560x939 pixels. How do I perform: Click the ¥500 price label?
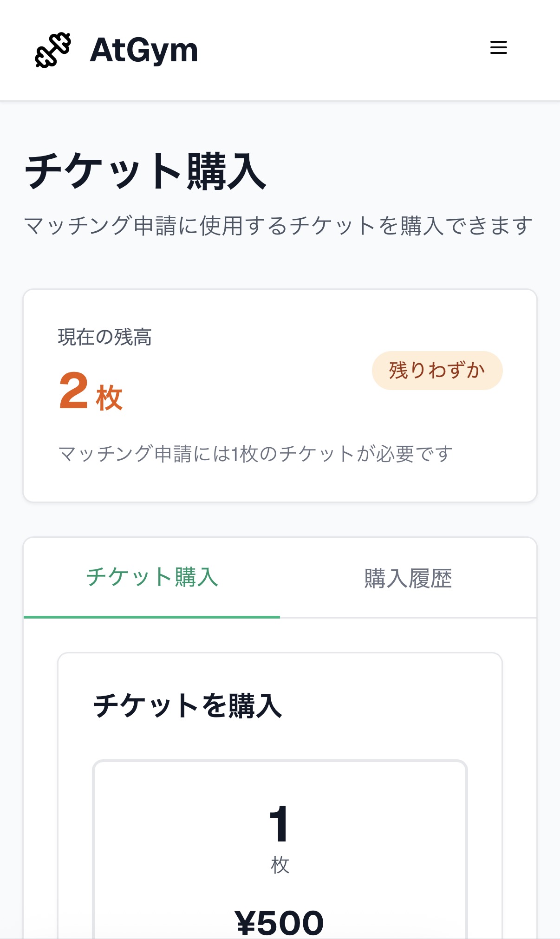coord(280,922)
